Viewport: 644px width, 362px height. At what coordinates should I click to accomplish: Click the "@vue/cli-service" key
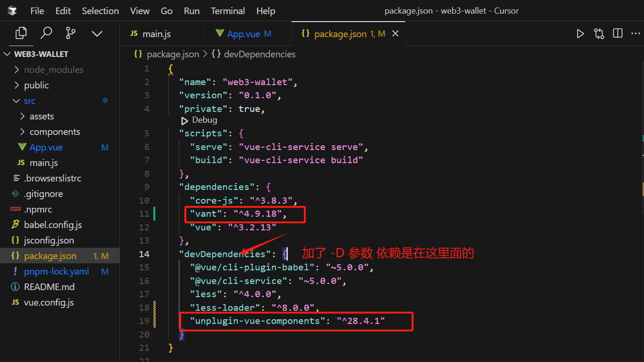[239, 281]
